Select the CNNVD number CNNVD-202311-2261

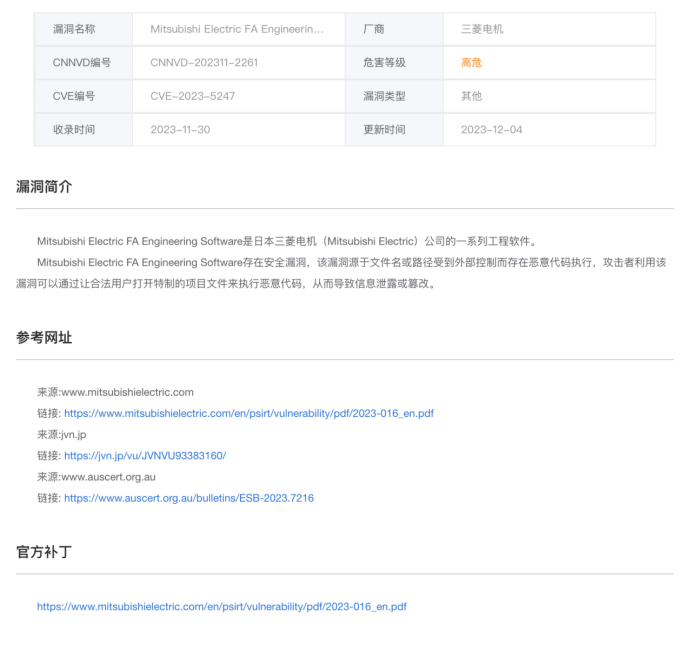pyautogui.click(x=204, y=63)
